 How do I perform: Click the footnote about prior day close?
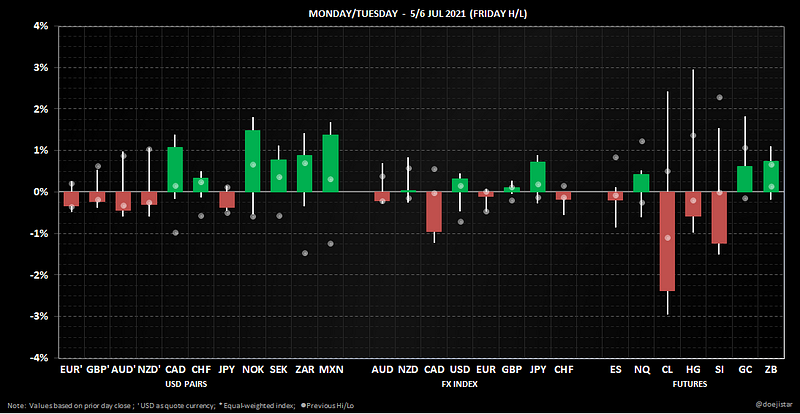(71, 406)
